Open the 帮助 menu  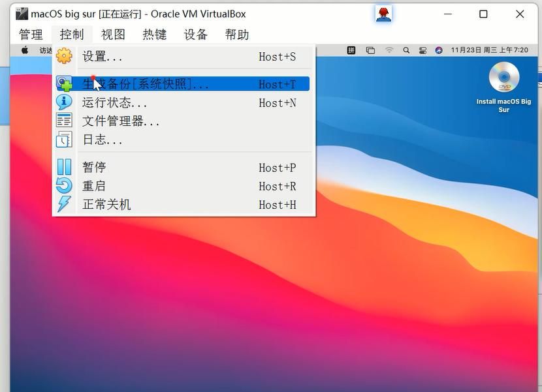coord(236,35)
